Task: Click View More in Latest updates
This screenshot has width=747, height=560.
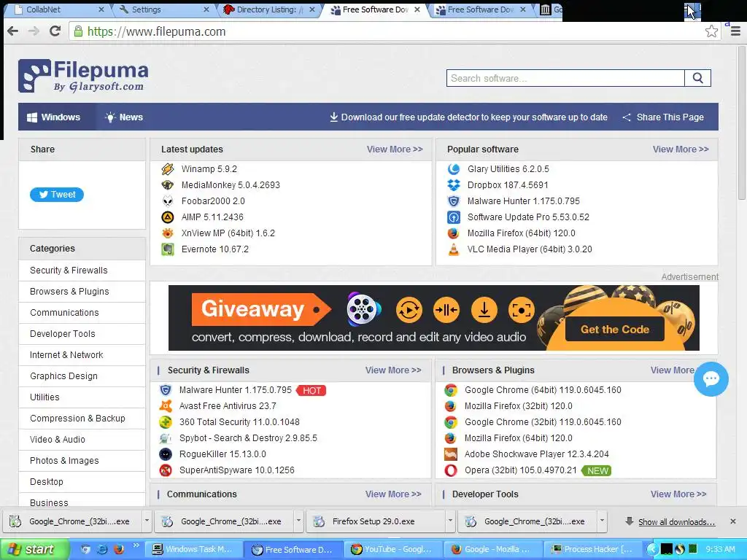Action: pos(395,149)
